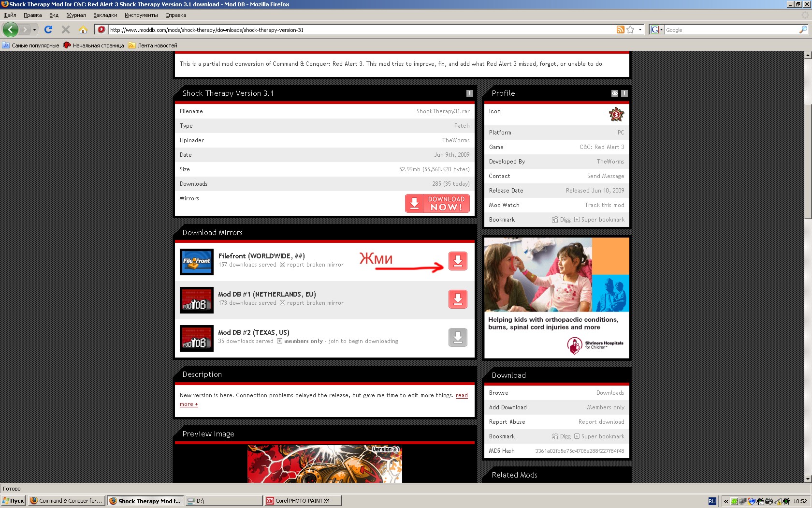Reload the page with the blue refresh icon
The width and height of the screenshot is (812, 508).
pos(48,30)
